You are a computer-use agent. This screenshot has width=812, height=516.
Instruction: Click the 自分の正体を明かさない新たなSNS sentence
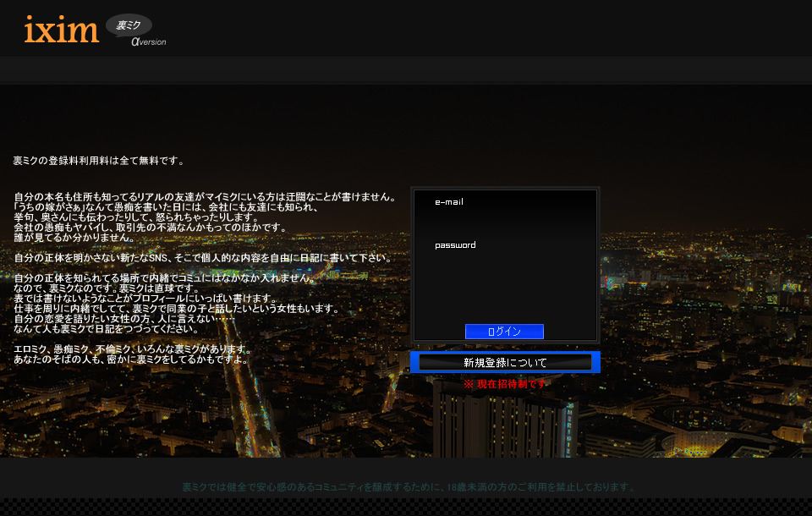click(x=203, y=258)
